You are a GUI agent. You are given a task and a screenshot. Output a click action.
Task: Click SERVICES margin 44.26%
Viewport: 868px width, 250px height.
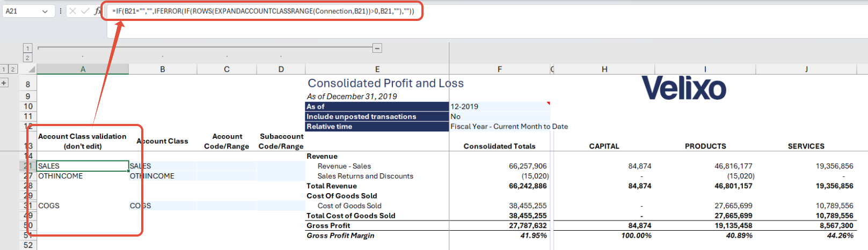tap(840, 236)
